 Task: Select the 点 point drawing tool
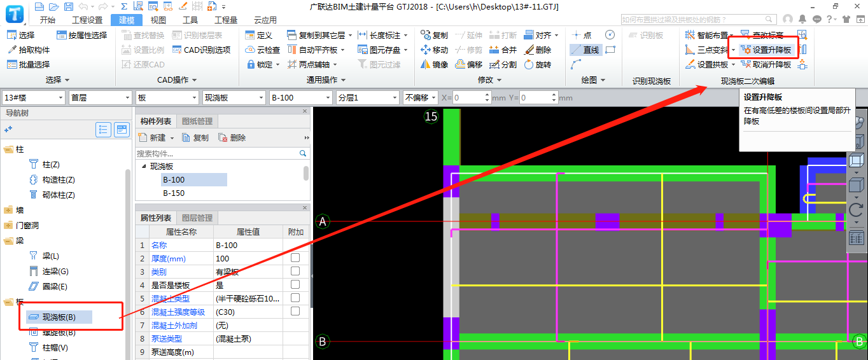(582, 35)
